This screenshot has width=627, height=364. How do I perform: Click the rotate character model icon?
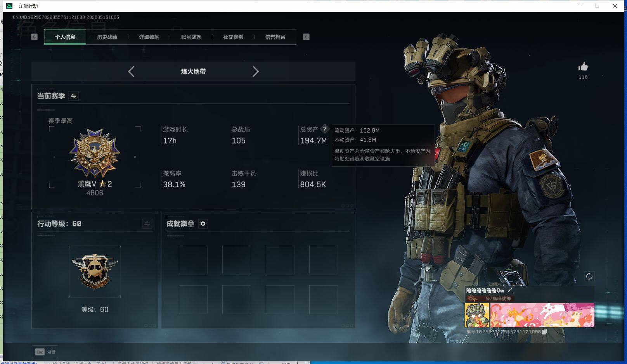pyautogui.click(x=589, y=276)
